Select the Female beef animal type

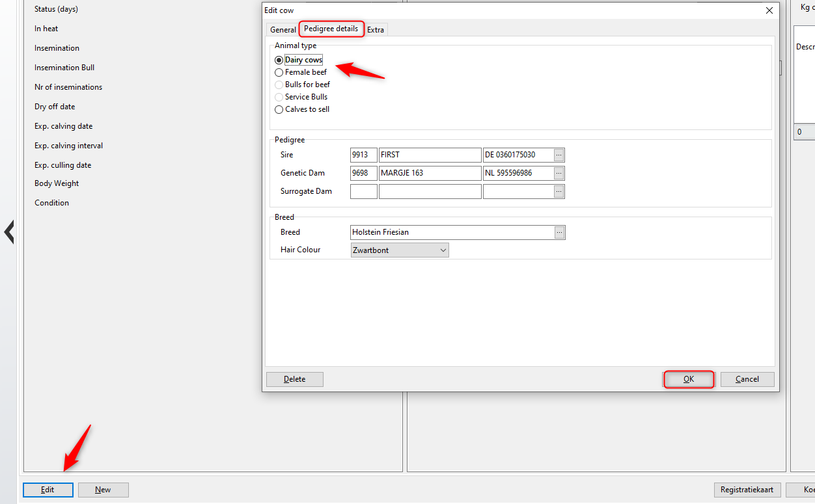pyautogui.click(x=279, y=73)
